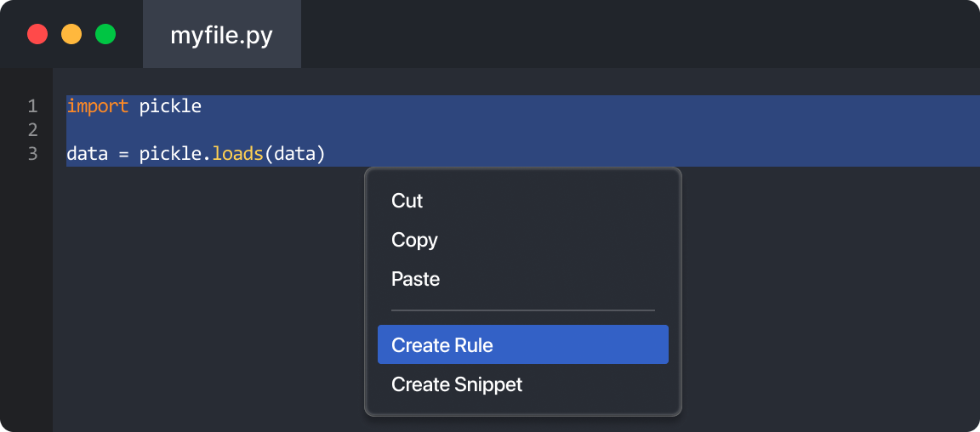The image size is (980, 432).
Task: Click the data variable starting line 3
Action: (85, 154)
